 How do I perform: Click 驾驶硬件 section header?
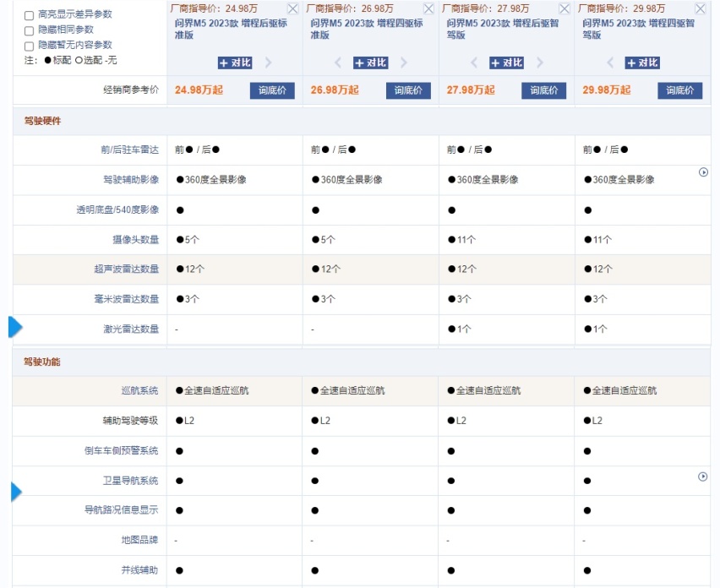point(42,121)
